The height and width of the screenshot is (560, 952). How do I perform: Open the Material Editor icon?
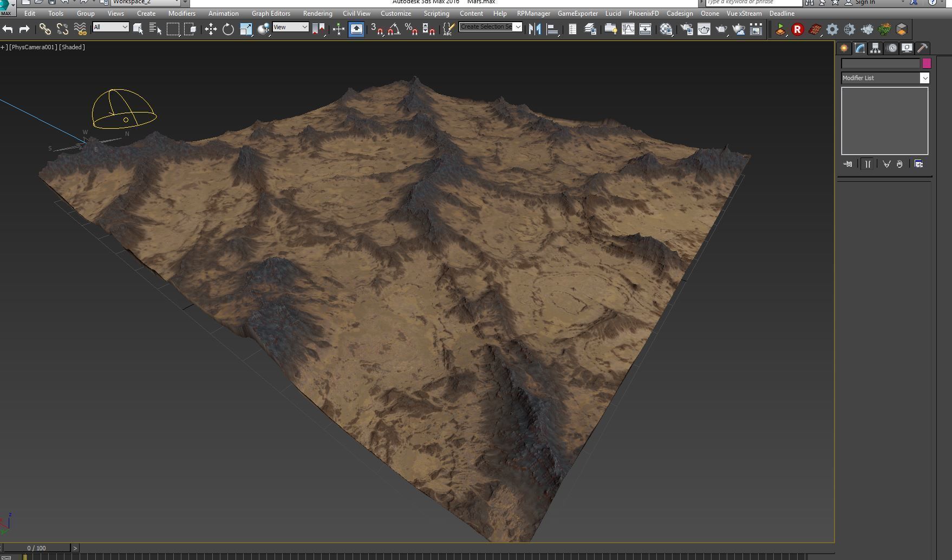pyautogui.click(x=666, y=29)
